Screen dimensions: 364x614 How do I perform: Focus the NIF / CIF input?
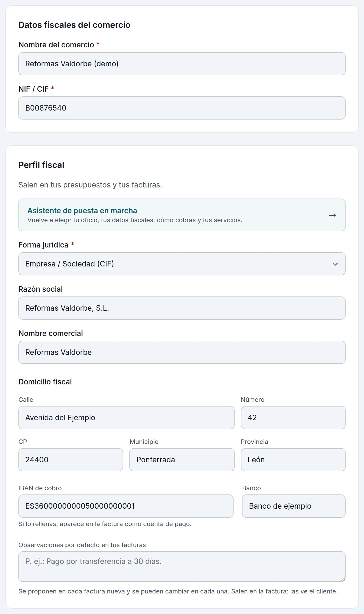[182, 108]
